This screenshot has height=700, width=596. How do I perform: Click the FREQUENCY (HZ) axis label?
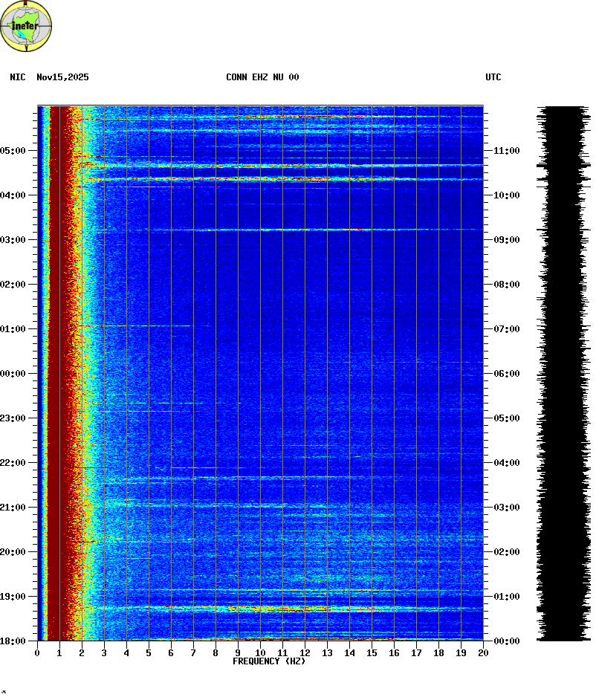[x=269, y=661]
